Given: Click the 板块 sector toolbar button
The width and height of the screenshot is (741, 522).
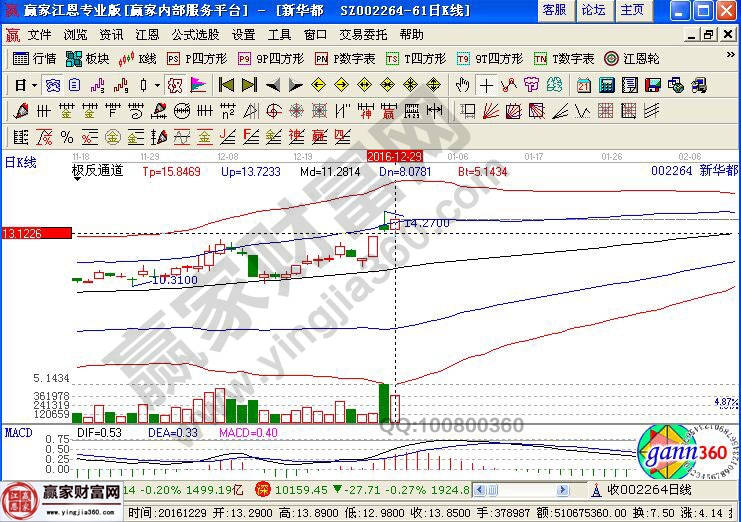Looking at the screenshot, I should point(88,58).
